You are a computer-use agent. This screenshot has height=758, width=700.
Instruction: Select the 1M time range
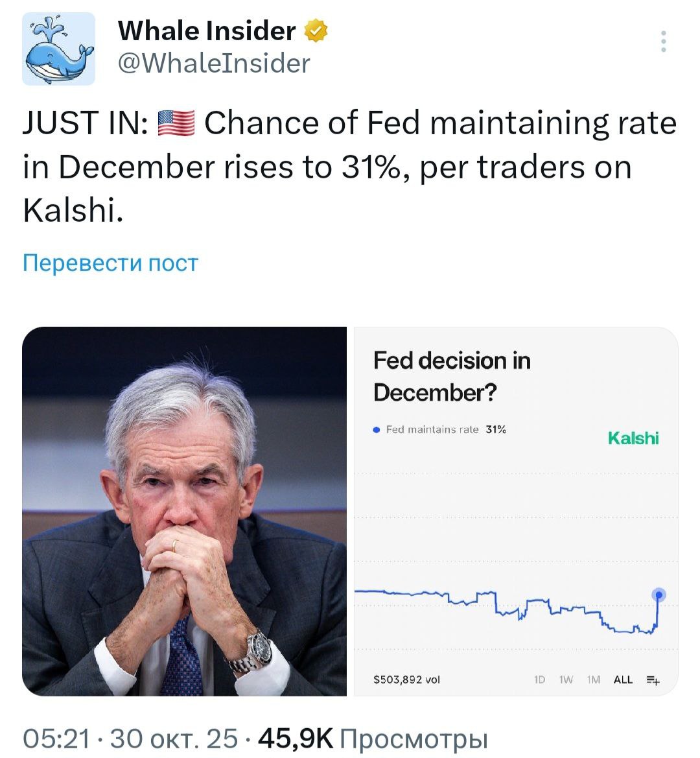(x=593, y=680)
